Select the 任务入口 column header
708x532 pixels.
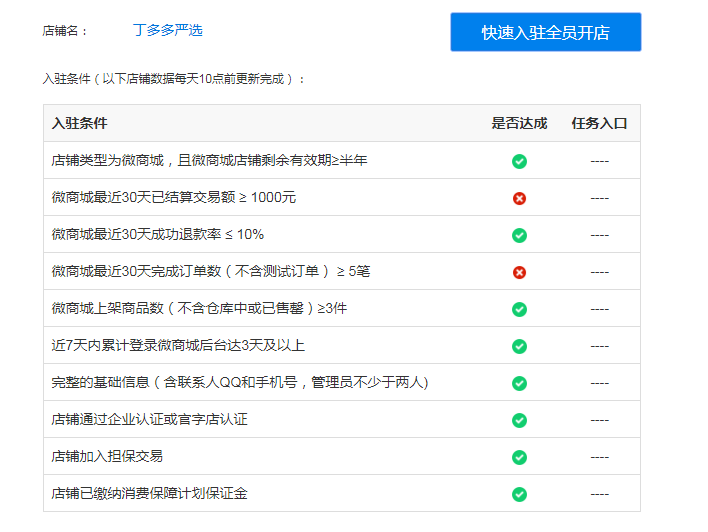599,123
